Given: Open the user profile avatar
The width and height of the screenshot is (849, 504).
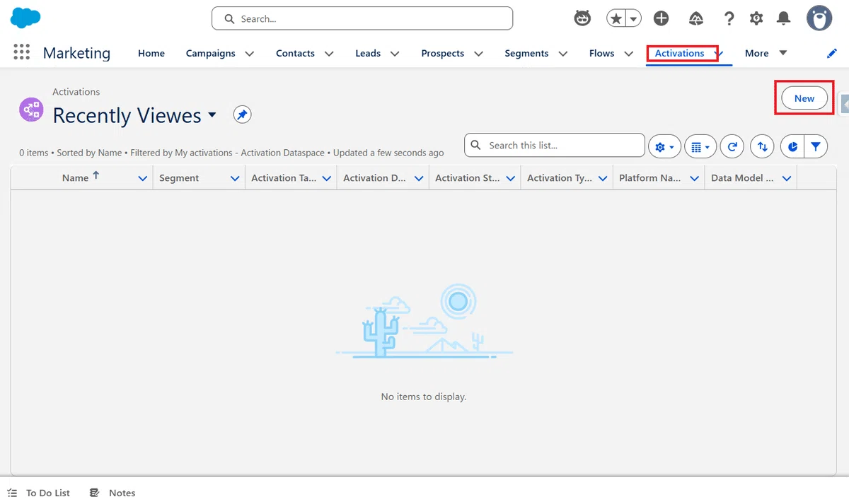Looking at the screenshot, I should point(819,18).
